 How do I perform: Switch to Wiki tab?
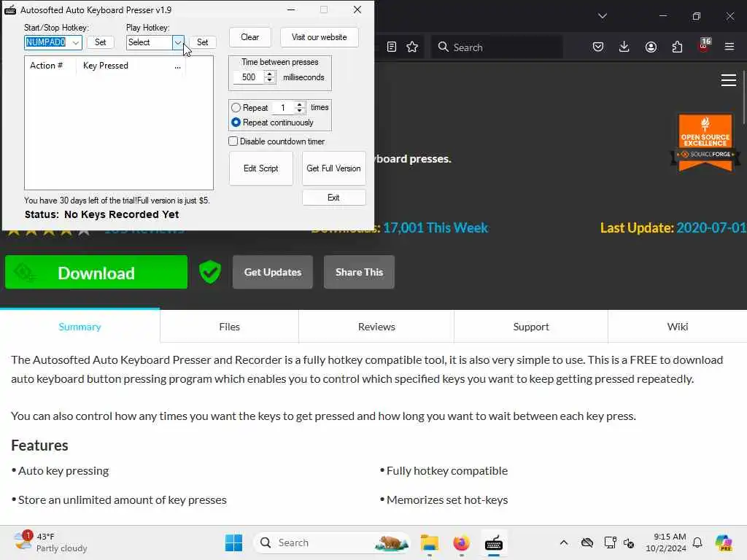(677, 327)
